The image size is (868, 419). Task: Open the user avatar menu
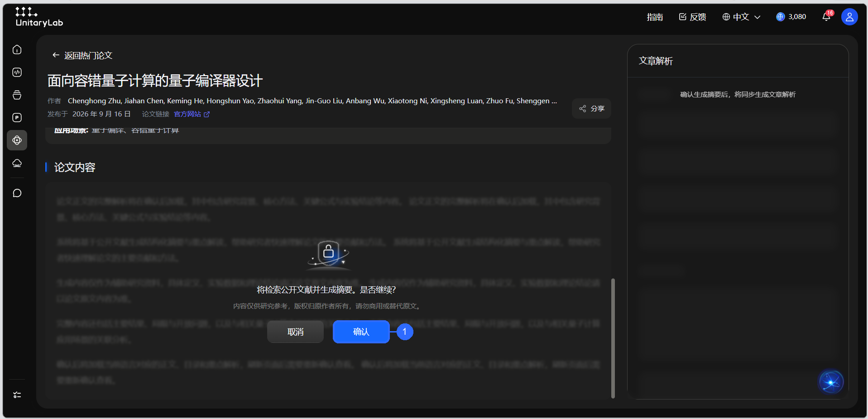click(x=849, y=17)
